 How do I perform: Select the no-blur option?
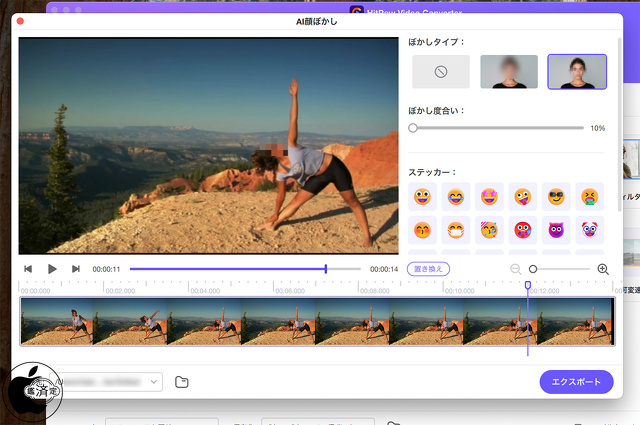pos(441,72)
